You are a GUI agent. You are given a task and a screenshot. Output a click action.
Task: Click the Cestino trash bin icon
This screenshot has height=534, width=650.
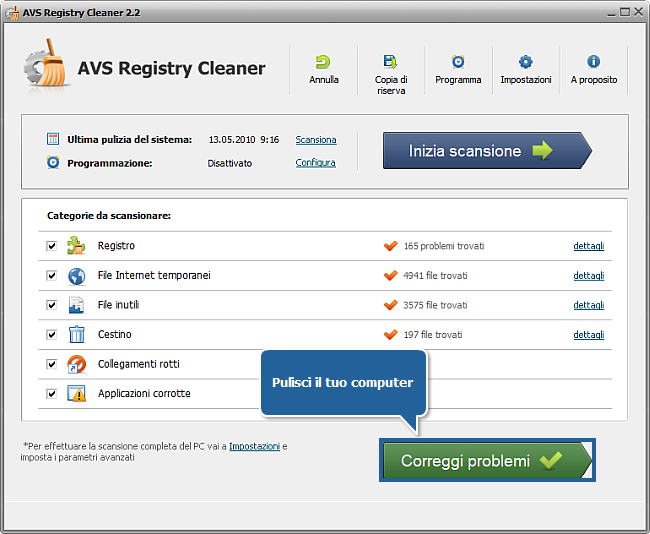pyautogui.click(x=76, y=334)
